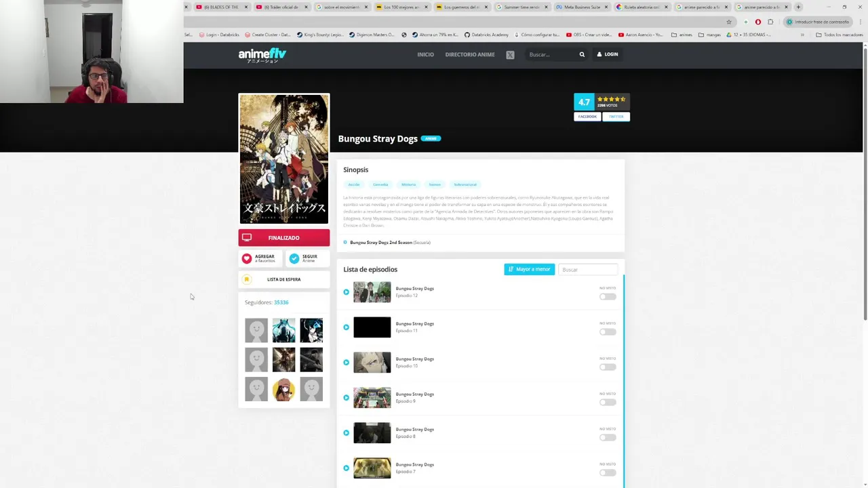The height and width of the screenshot is (488, 868).
Task: Click the followers count 35336
Action: point(281,302)
